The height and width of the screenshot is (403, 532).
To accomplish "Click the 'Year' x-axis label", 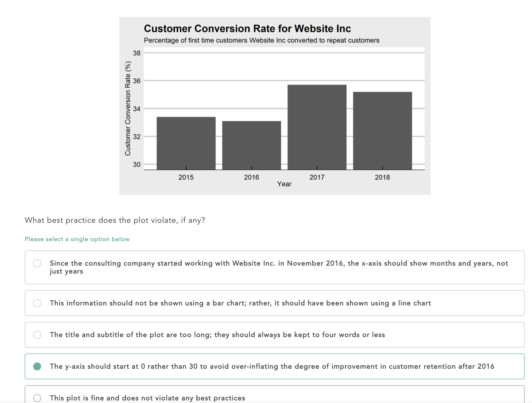I will pyautogui.click(x=284, y=184).
